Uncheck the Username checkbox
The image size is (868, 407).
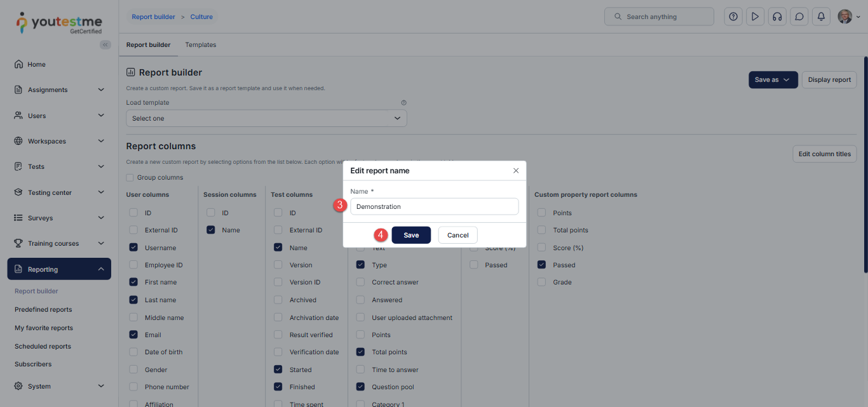(133, 248)
